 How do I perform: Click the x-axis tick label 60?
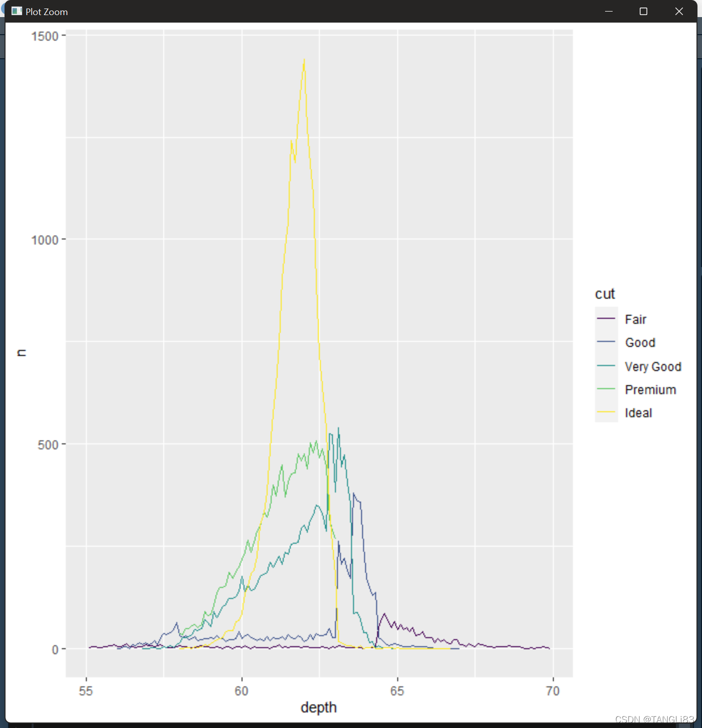tap(242, 691)
